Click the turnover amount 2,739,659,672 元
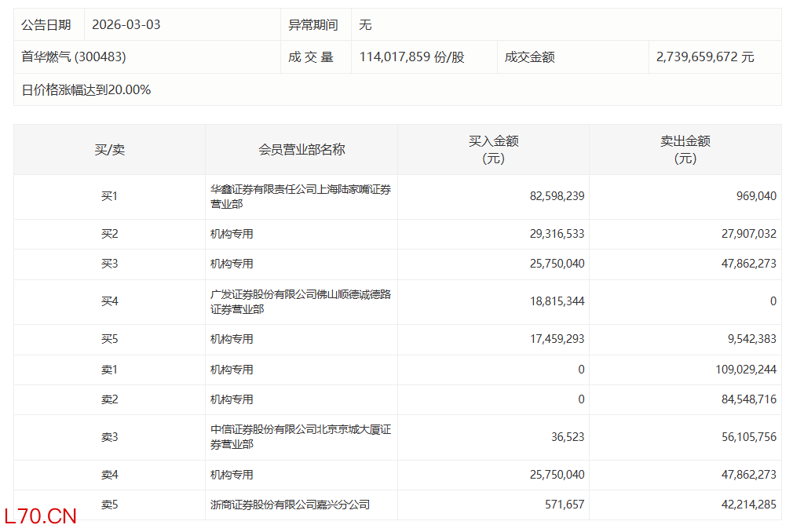Viewport: 793px width, 532px height. click(704, 57)
